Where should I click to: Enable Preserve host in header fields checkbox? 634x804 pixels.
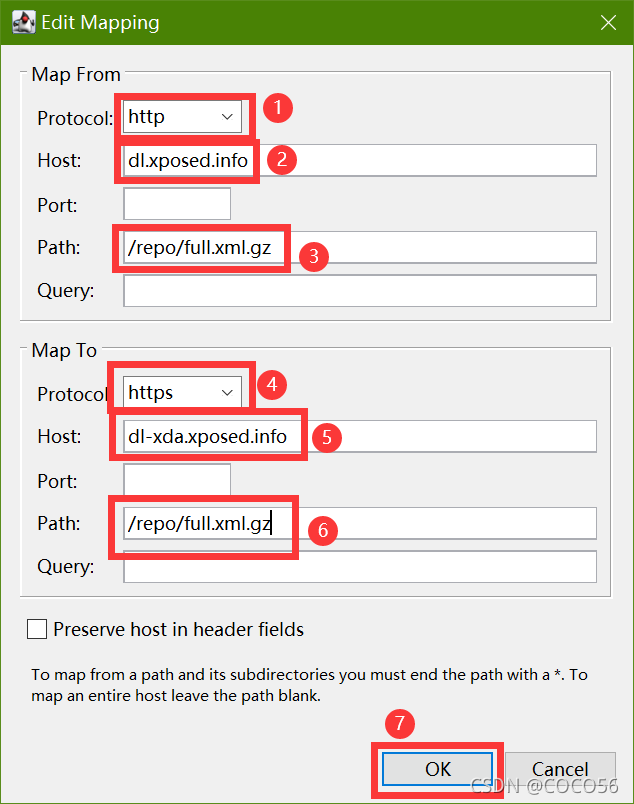37,629
